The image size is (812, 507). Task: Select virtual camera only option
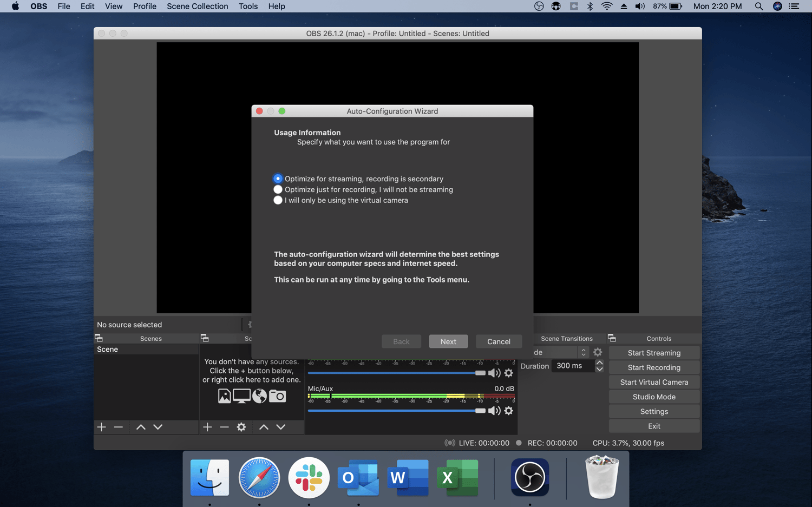278,200
